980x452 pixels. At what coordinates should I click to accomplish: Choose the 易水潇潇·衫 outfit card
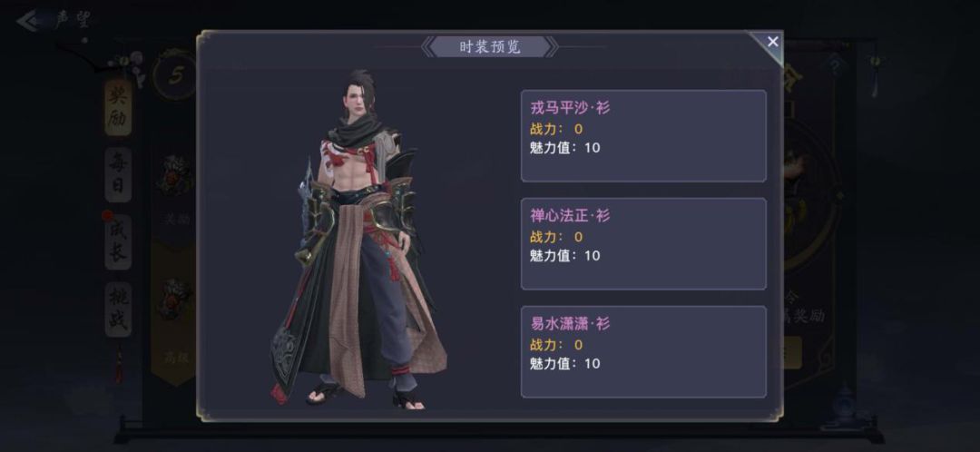[643, 352]
